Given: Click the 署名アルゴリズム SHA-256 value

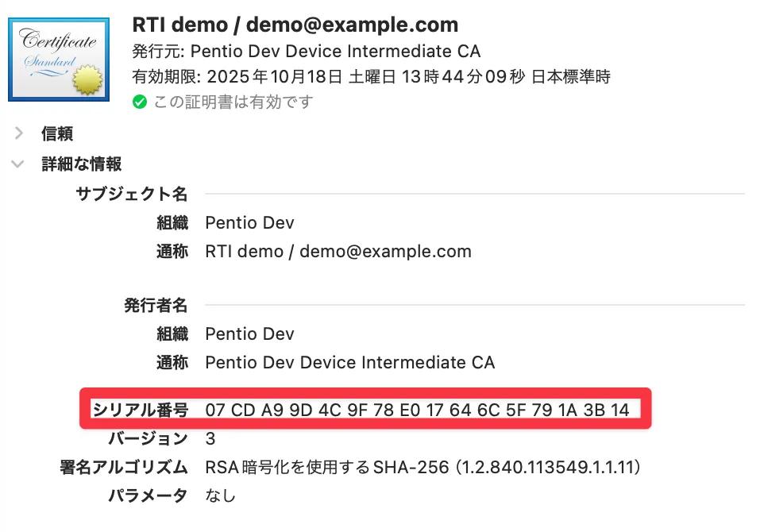Looking at the screenshot, I should click(423, 467).
